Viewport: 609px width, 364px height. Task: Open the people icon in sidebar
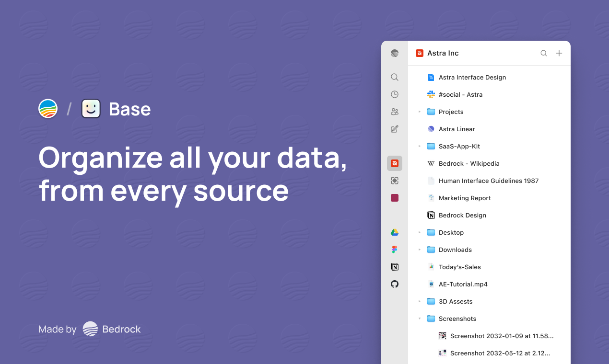click(x=395, y=112)
